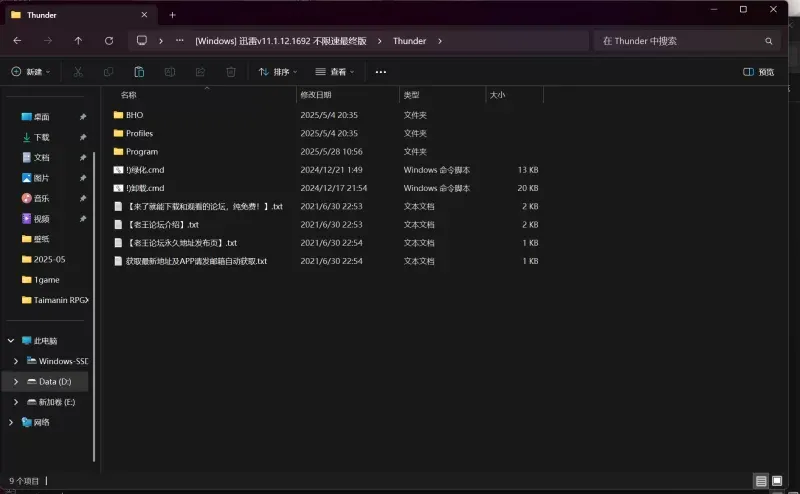
Task: Click the Delete trash can icon
Action: pos(231,72)
